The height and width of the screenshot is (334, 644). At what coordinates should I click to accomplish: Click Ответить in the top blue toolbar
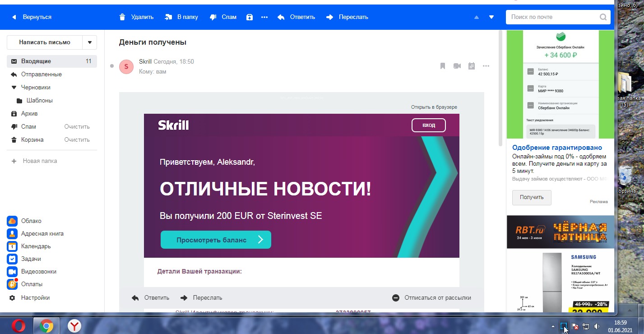pyautogui.click(x=296, y=17)
